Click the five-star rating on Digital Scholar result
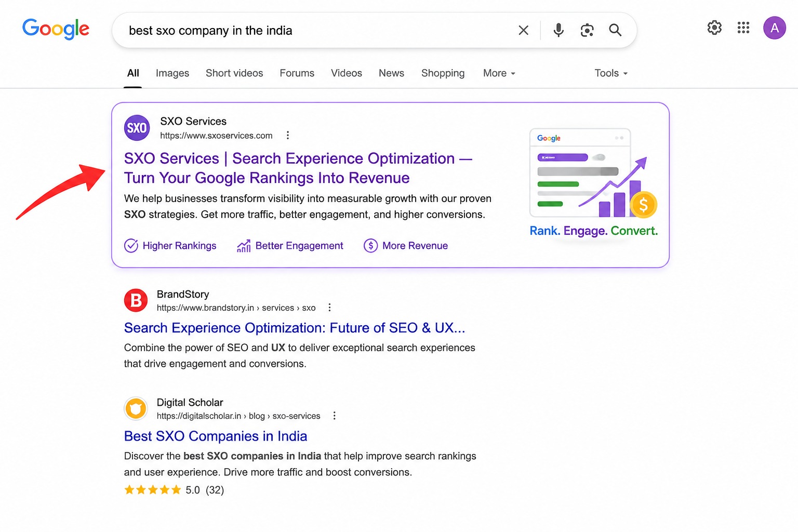 152,490
